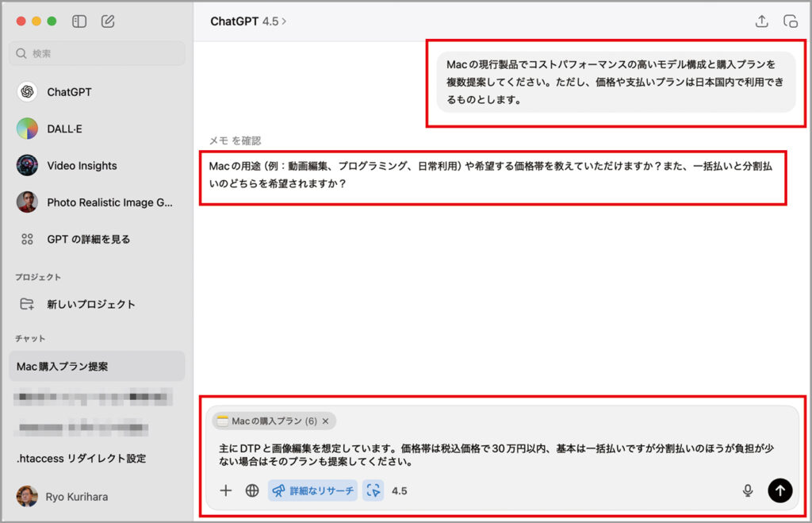Focus the 検索 search field
The width and height of the screenshot is (812, 523).
(x=97, y=53)
